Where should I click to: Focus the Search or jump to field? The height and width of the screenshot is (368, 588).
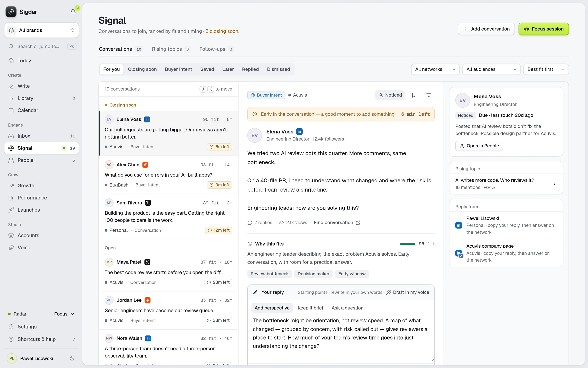coord(41,46)
